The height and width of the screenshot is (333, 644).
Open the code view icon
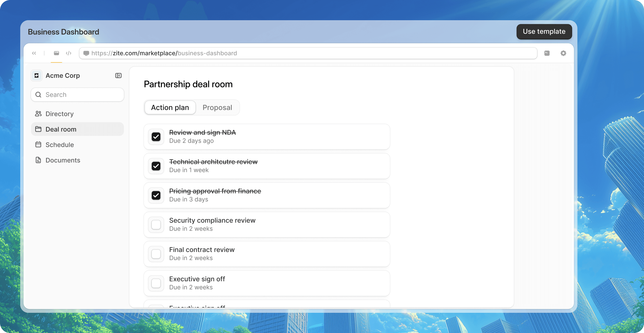(x=69, y=53)
